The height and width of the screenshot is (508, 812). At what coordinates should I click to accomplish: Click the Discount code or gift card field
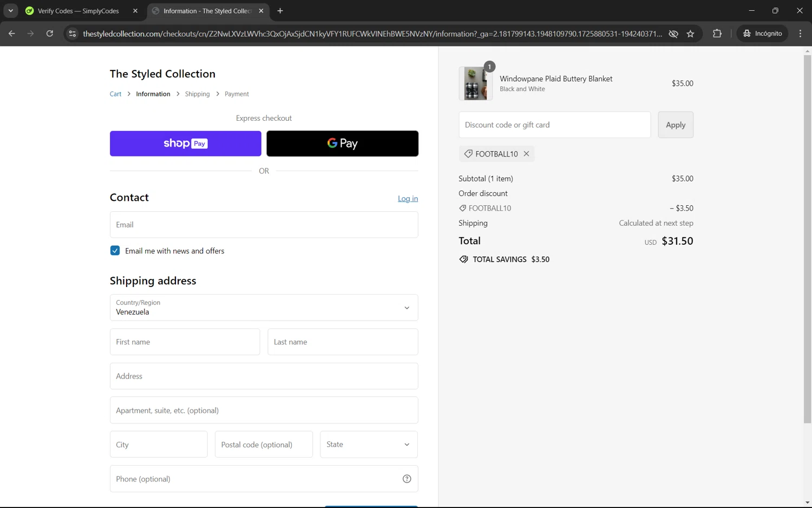coord(554,125)
